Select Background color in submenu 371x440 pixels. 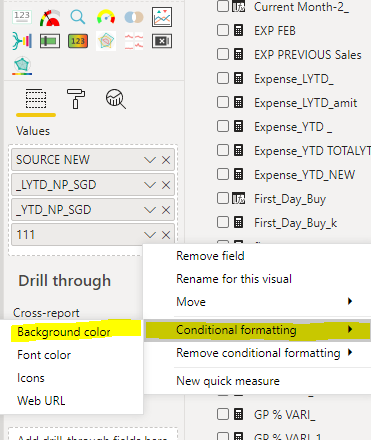pos(64,332)
